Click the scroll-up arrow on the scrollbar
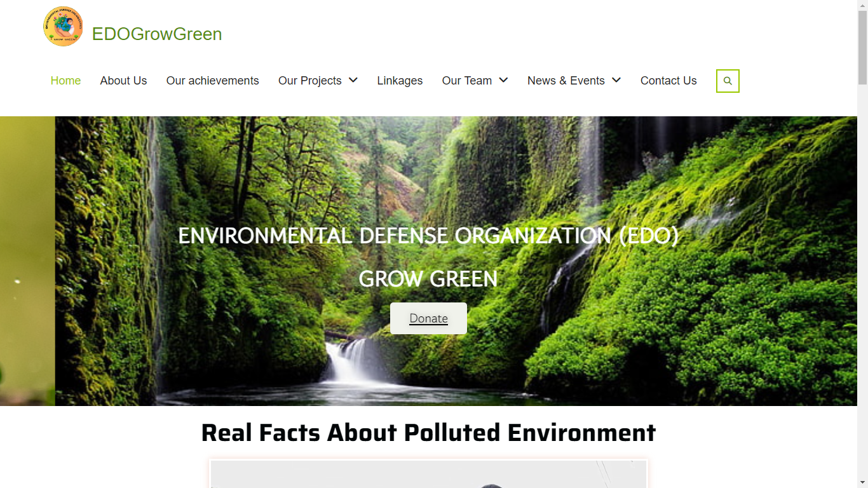 [862, 6]
